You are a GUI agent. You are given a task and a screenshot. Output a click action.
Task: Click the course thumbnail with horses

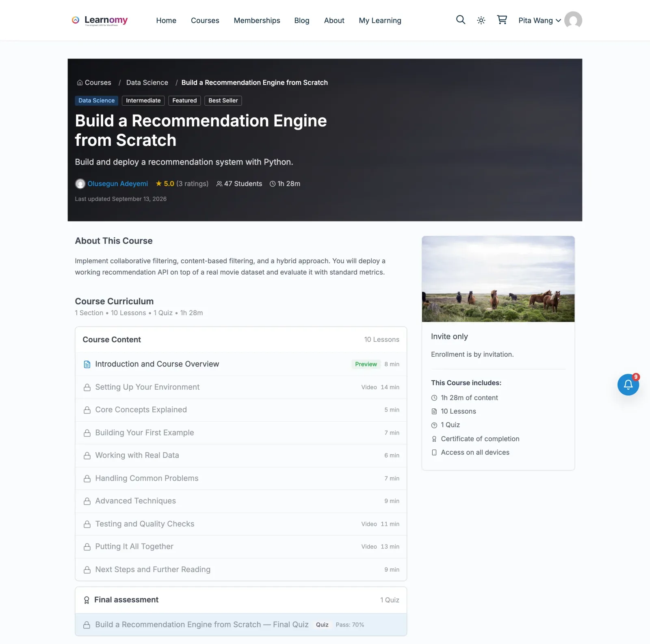[x=498, y=279]
